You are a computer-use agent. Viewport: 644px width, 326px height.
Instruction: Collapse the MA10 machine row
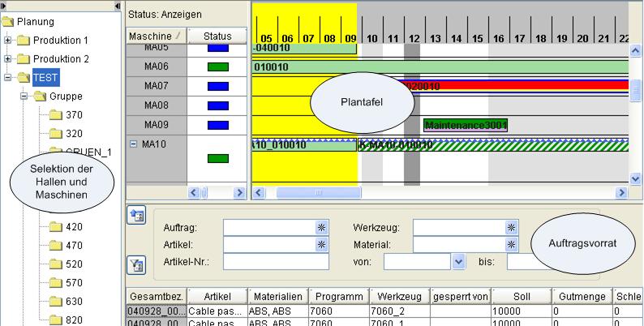tap(133, 144)
